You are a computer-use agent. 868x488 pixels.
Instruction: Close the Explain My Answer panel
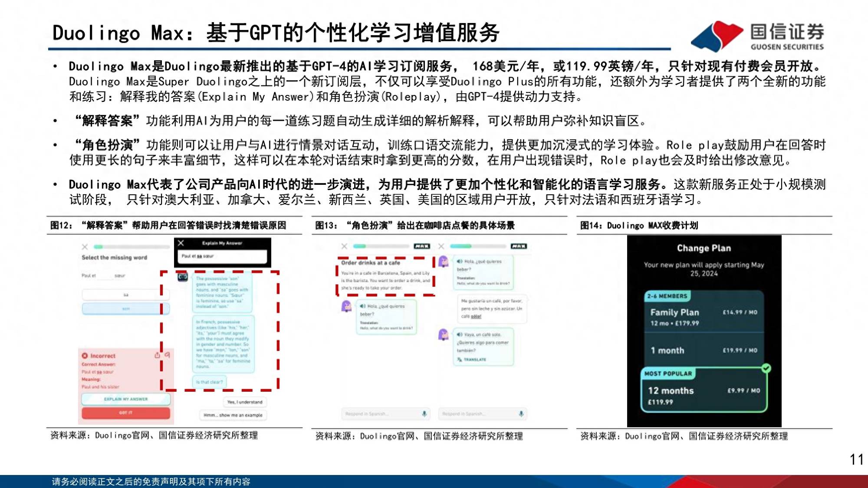[181, 243]
